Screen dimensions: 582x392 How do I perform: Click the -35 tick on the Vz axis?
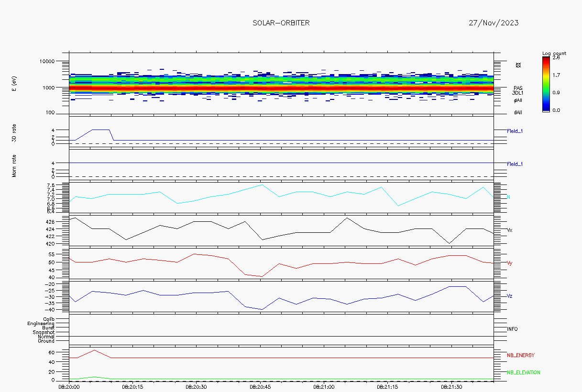50,303
